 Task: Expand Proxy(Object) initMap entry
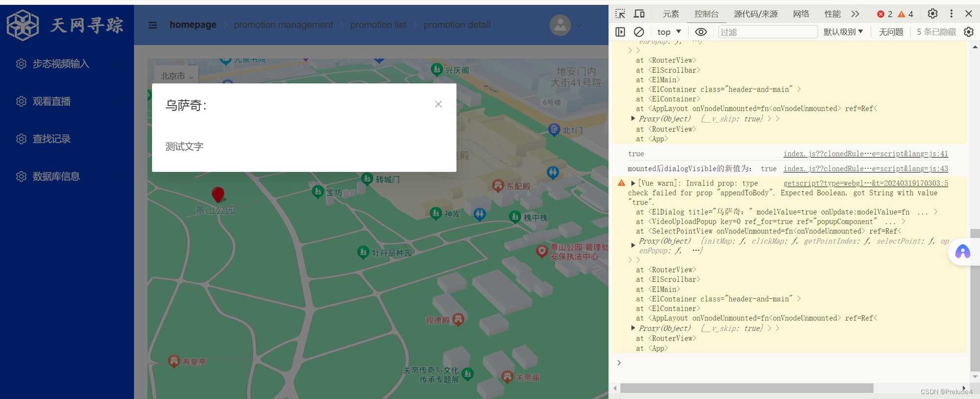633,245
